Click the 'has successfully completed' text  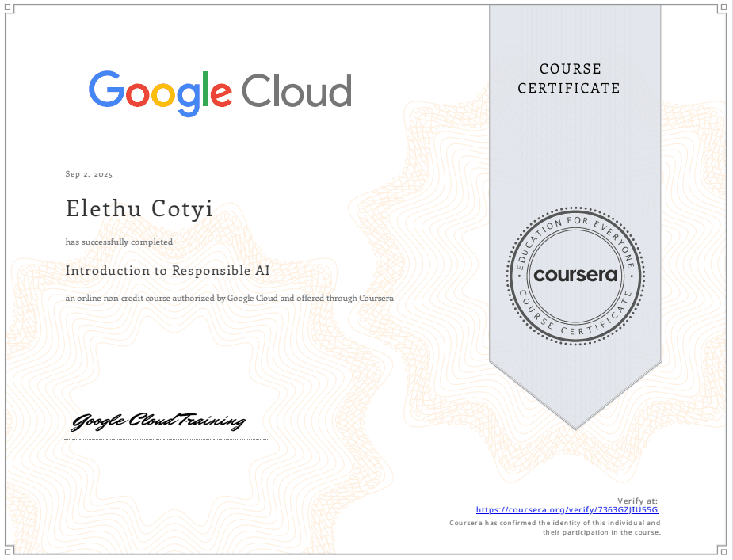117,242
